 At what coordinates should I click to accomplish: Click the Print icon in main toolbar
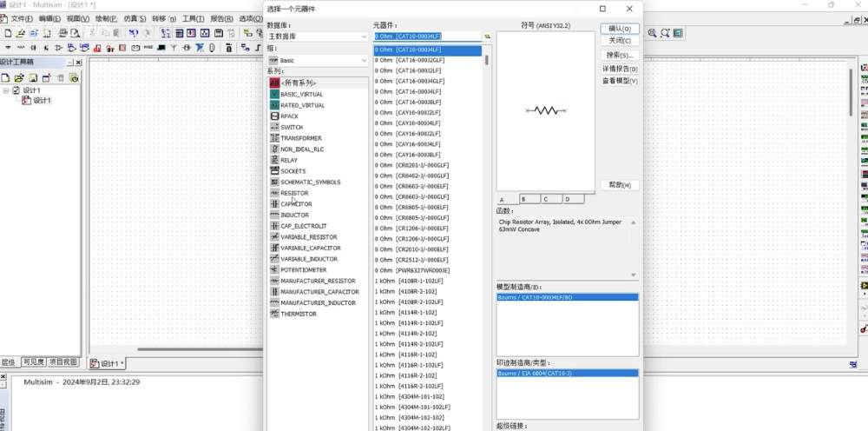point(63,33)
